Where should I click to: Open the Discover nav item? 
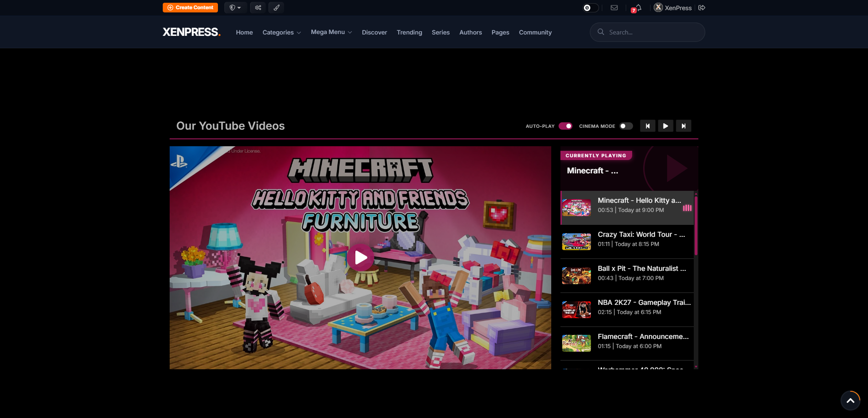pos(374,32)
